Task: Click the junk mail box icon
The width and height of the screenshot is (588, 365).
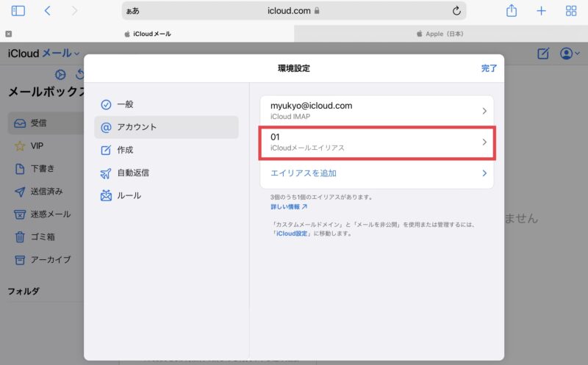Action: [x=20, y=214]
